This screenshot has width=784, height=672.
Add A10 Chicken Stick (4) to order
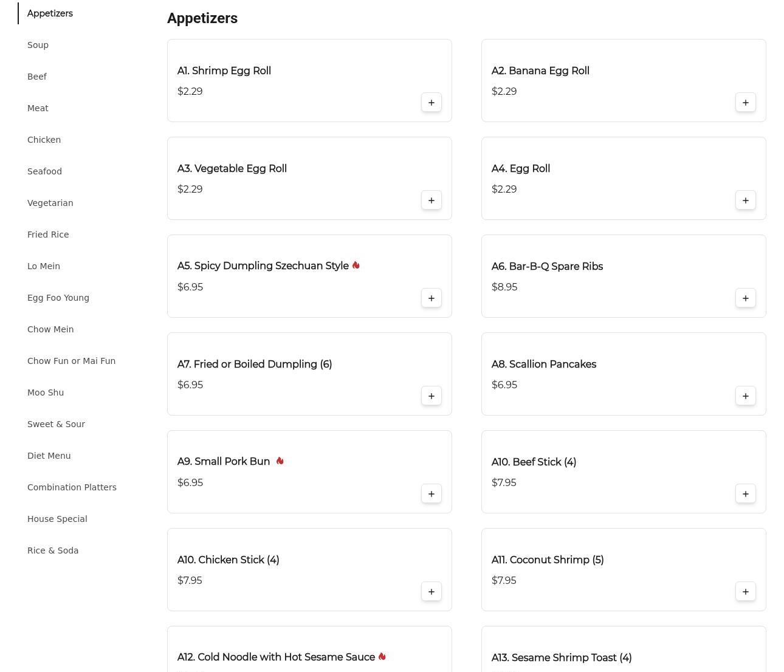tap(431, 592)
